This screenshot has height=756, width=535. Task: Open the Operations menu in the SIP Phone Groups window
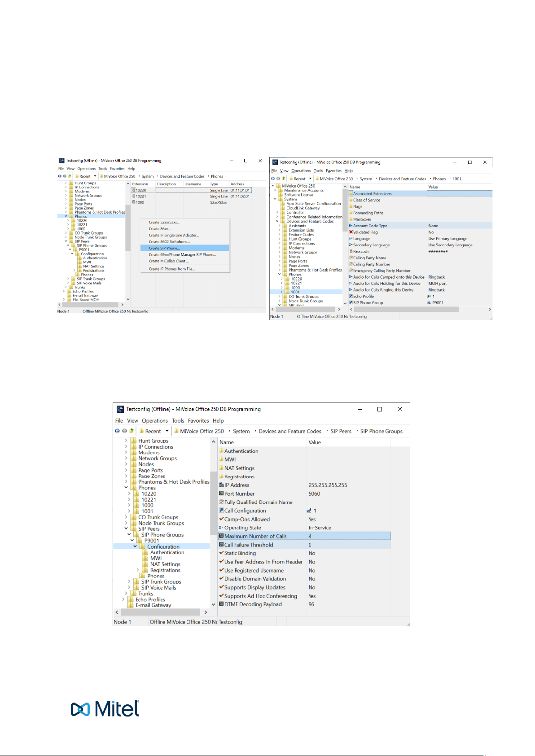[155, 421]
